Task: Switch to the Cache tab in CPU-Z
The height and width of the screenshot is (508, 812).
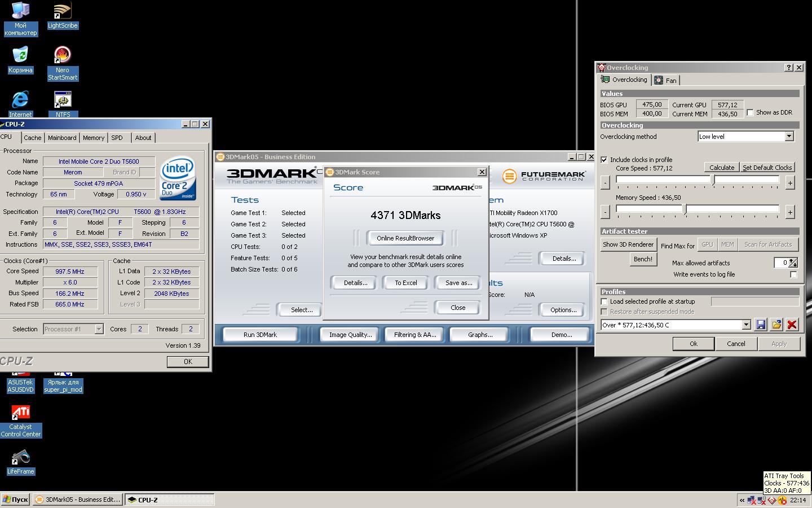Action: pos(32,138)
